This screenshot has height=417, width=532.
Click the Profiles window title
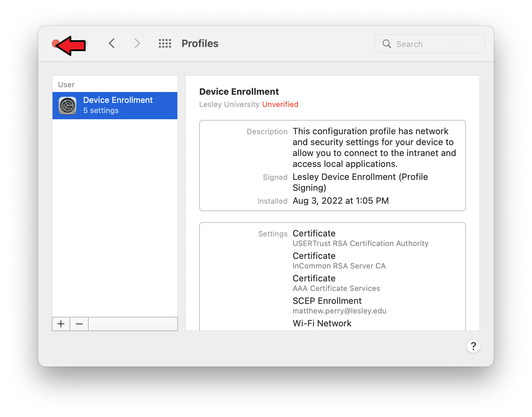point(200,44)
